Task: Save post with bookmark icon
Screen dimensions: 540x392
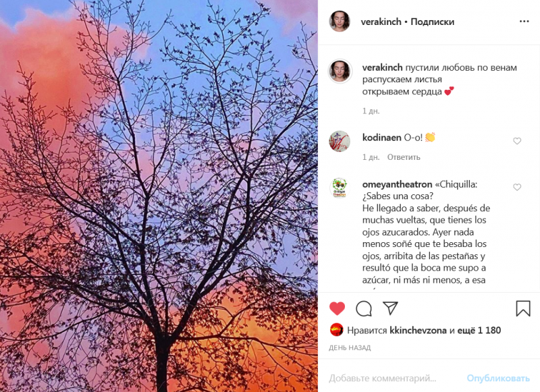Action: pos(522,308)
